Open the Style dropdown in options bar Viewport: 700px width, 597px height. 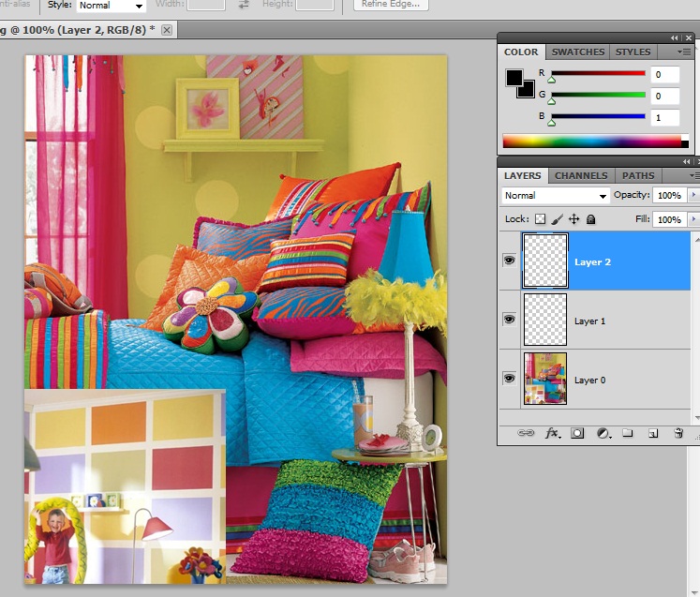pyautogui.click(x=112, y=6)
